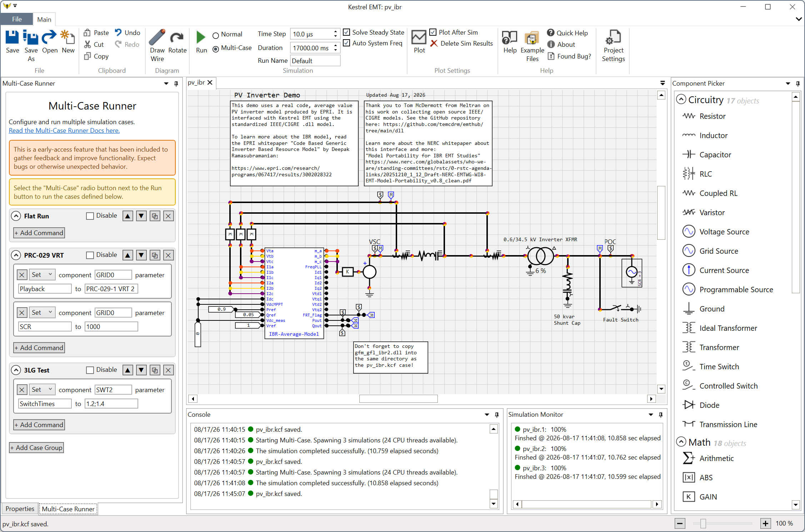
Task: Switch to Main ribbon tab
Action: coord(44,19)
